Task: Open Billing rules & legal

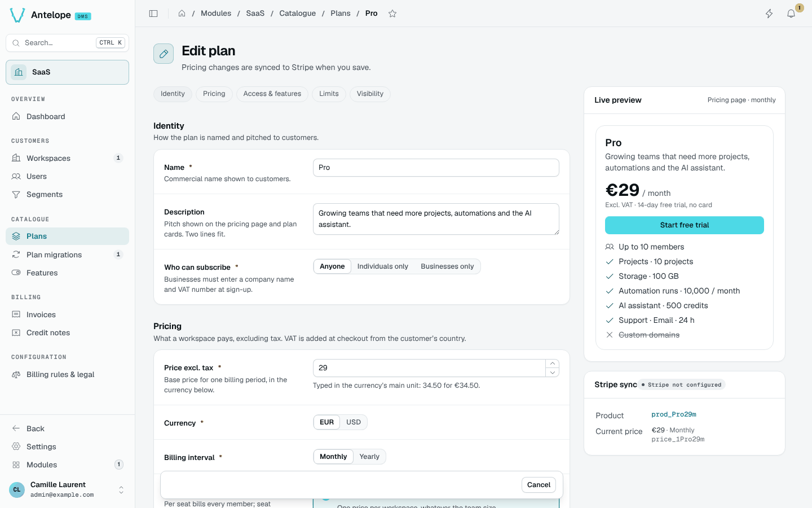Action: point(67,374)
